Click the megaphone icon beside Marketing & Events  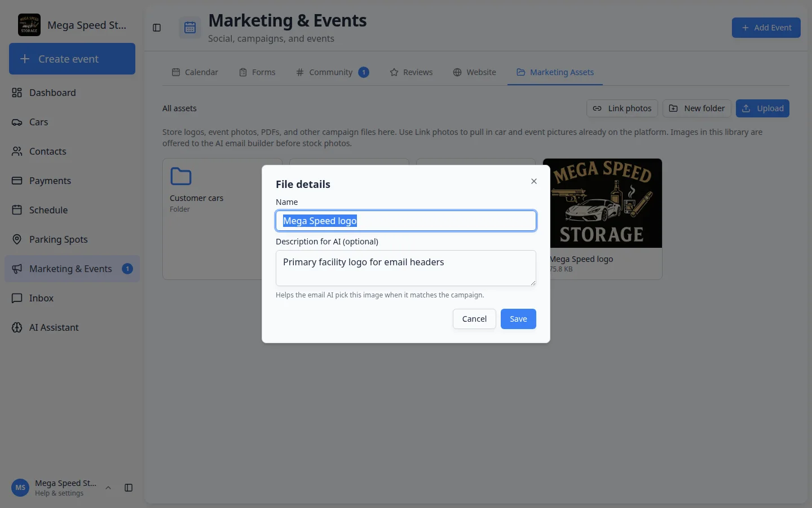coord(17,269)
